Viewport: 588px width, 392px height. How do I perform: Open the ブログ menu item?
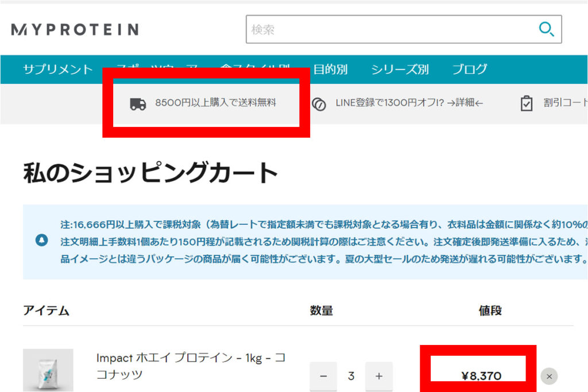point(470,69)
